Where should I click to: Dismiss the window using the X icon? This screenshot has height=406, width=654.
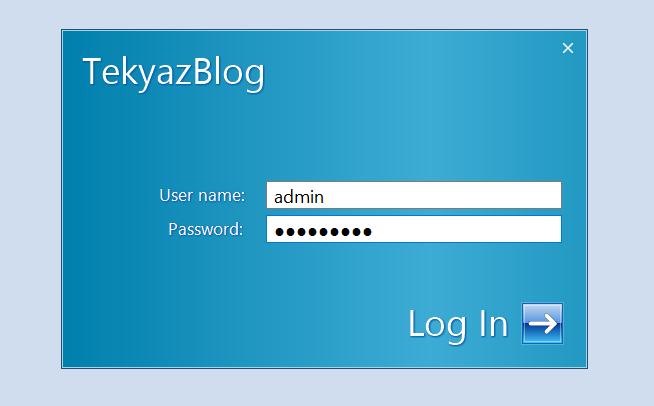(568, 48)
